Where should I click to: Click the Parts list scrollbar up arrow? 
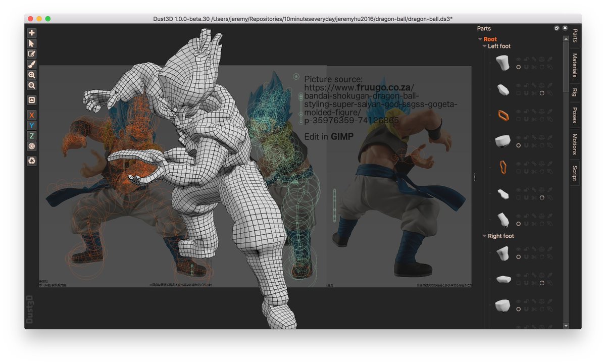click(566, 38)
